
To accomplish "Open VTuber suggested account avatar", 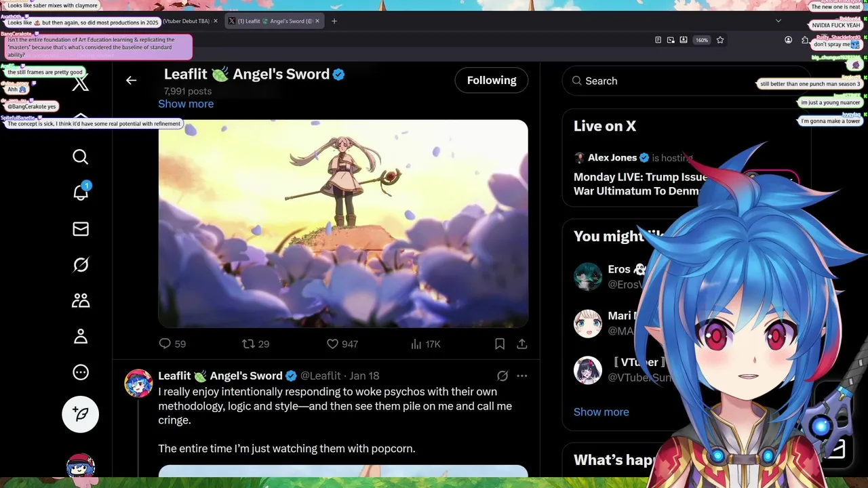I will (x=588, y=370).
